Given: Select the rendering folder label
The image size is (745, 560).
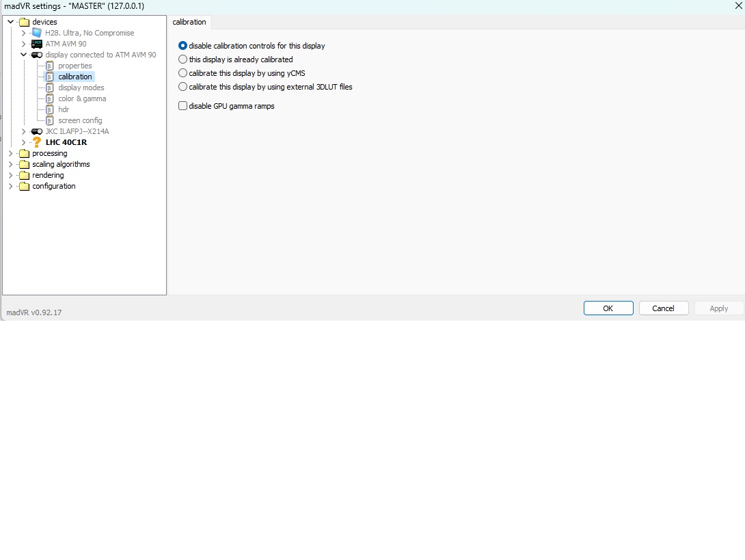Looking at the screenshot, I should pyautogui.click(x=48, y=175).
